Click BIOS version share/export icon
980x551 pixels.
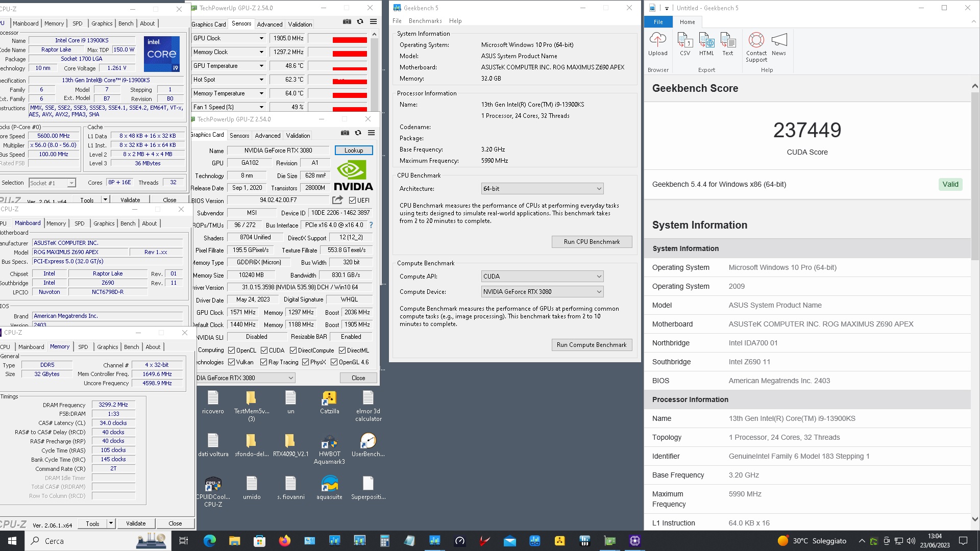(x=337, y=200)
